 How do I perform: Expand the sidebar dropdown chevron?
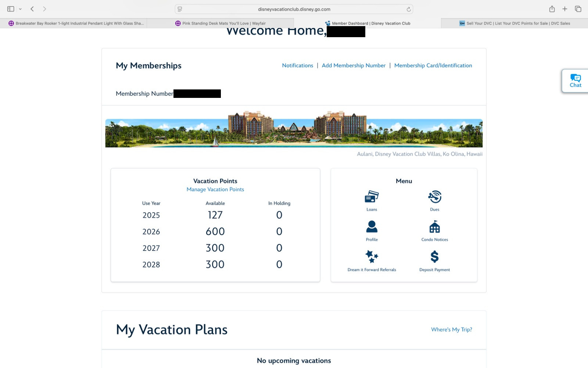point(20,9)
